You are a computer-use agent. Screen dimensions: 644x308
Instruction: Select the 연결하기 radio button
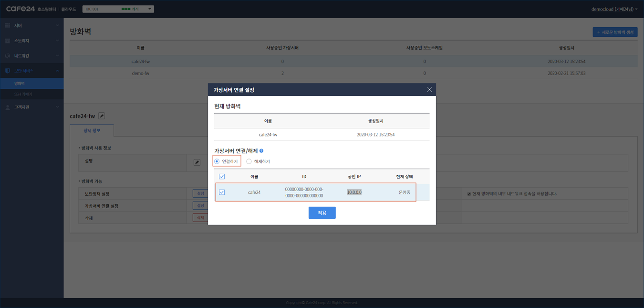[x=217, y=161]
